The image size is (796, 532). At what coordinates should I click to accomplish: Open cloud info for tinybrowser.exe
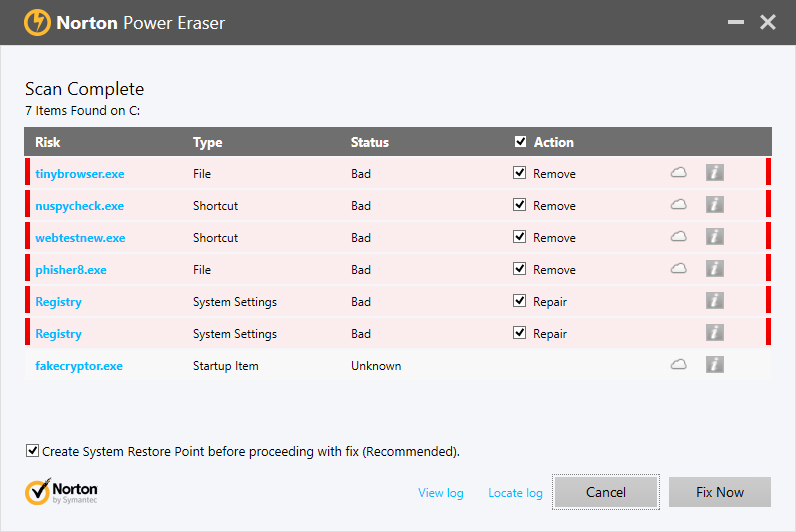click(x=679, y=173)
